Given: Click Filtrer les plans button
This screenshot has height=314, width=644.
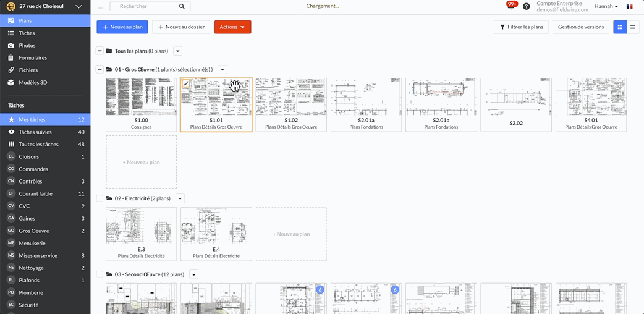Looking at the screenshot, I should pyautogui.click(x=521, y=27).
